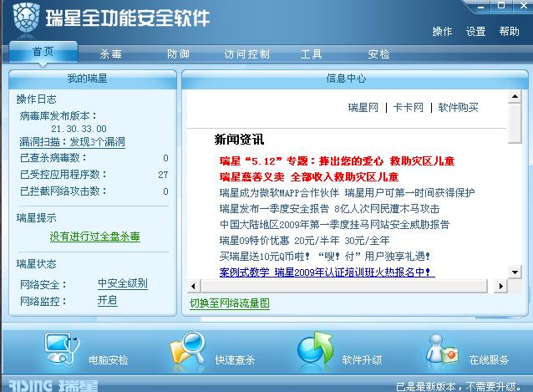533x392 pixels.
Task: Click the 在线服务 label
Action: coord(489,359)
